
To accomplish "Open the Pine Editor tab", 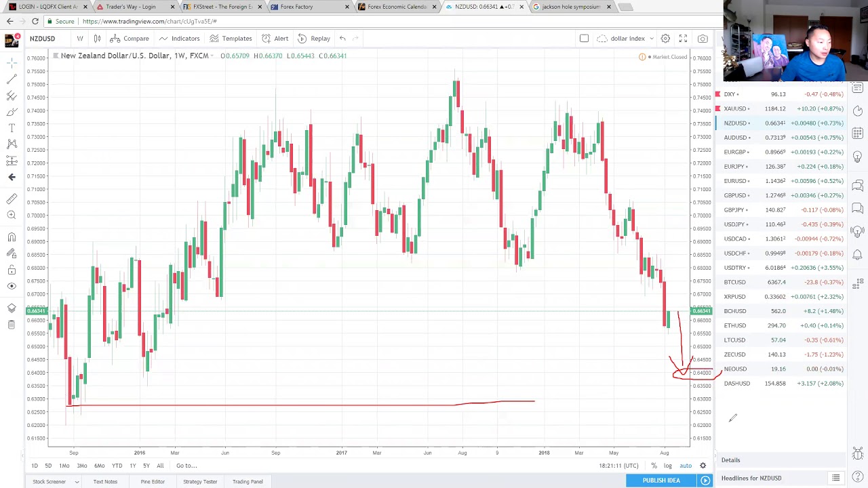I will (153, 482).
